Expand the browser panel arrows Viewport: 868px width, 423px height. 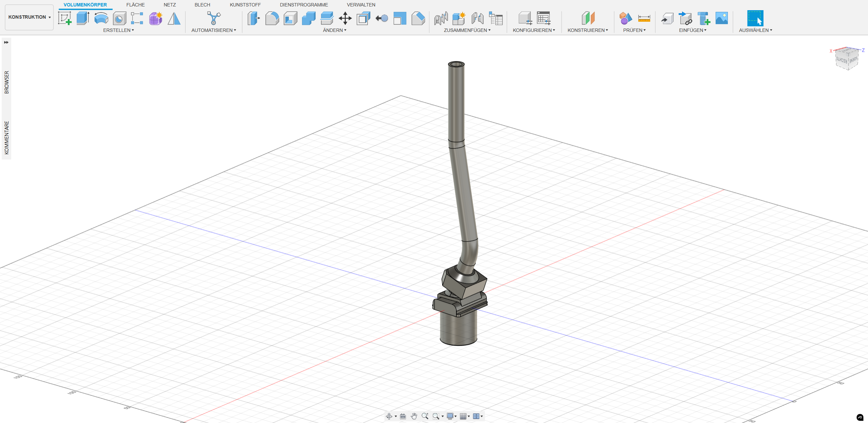click(6, 42)
